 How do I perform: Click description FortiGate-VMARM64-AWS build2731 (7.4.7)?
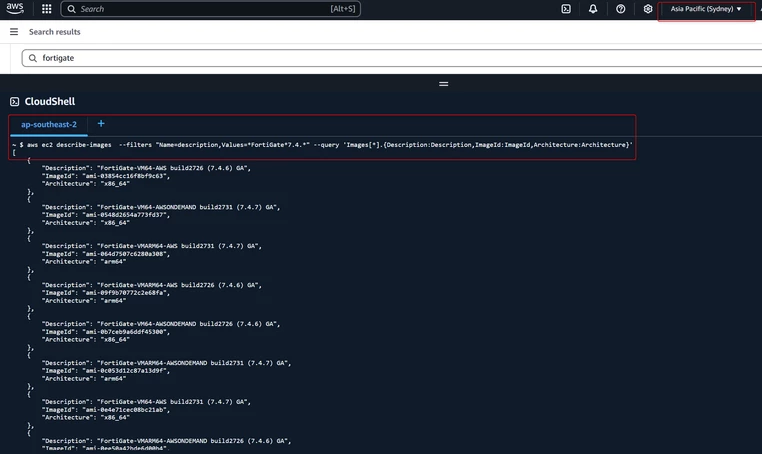(x=152, y=246)
